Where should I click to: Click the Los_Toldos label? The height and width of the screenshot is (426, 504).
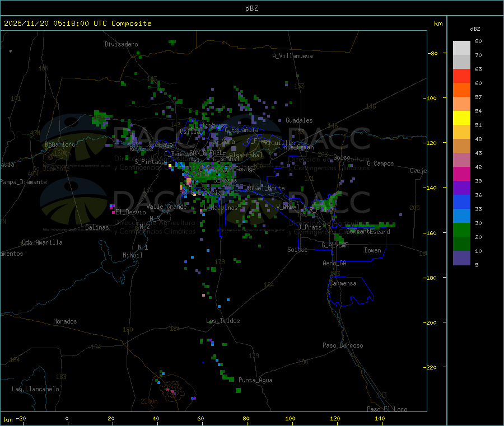[223, 321]
